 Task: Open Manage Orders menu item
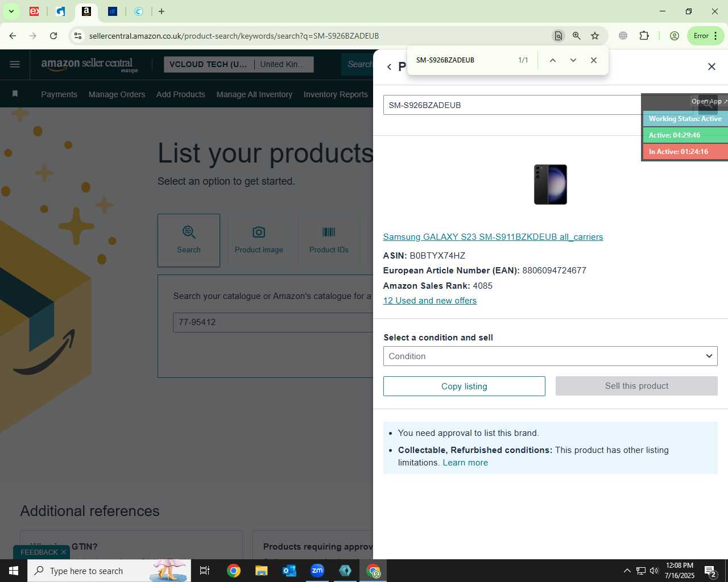coord(117,94)
